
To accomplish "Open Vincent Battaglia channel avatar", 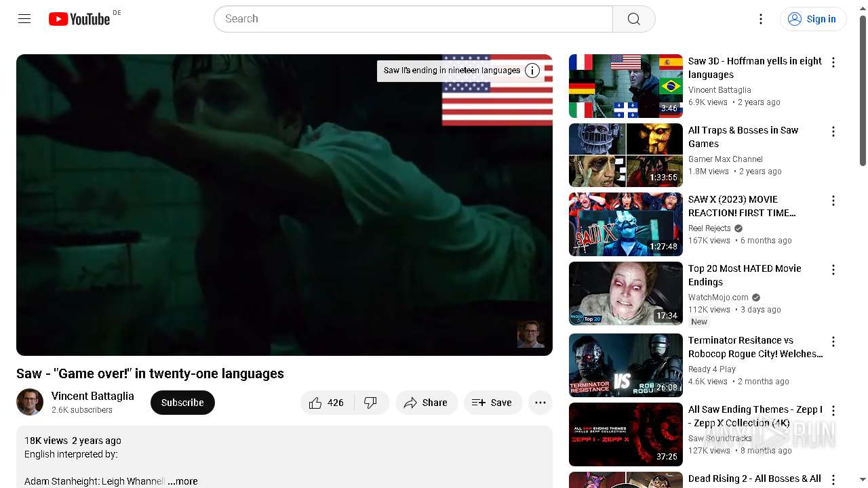I will (x=30, y=403).
